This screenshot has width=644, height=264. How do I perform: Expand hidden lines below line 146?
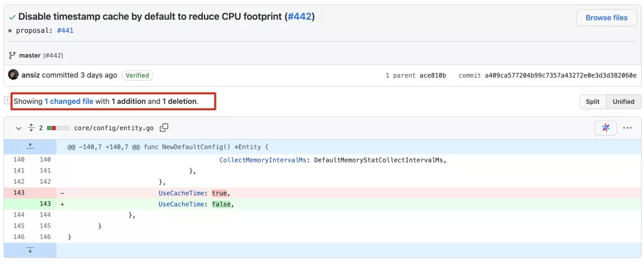[x=30, y=250]
